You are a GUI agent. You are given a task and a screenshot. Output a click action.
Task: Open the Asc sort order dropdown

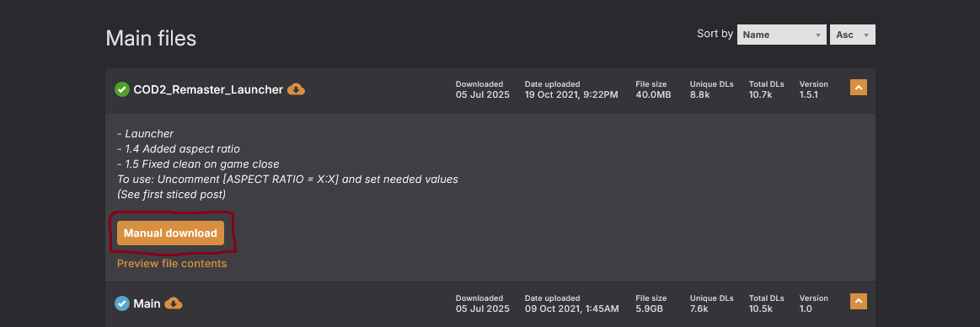coord(853,35)
